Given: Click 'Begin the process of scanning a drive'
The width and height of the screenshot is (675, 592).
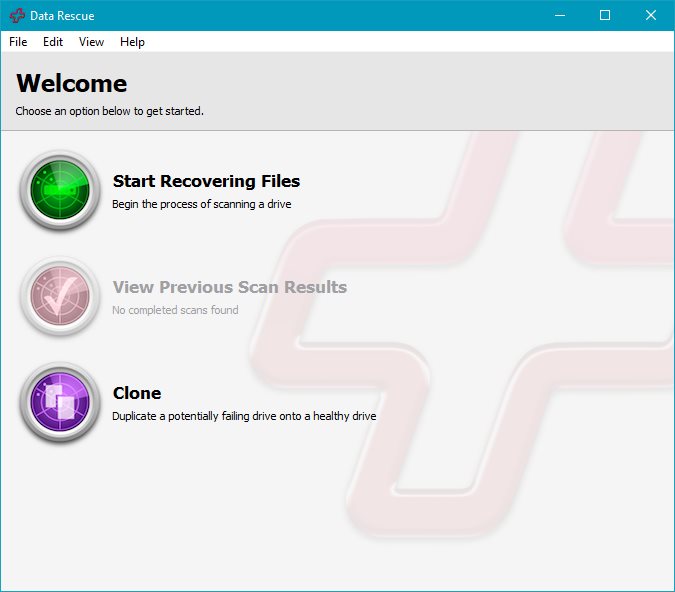Looking at the screenshot, I should point(201,204).
